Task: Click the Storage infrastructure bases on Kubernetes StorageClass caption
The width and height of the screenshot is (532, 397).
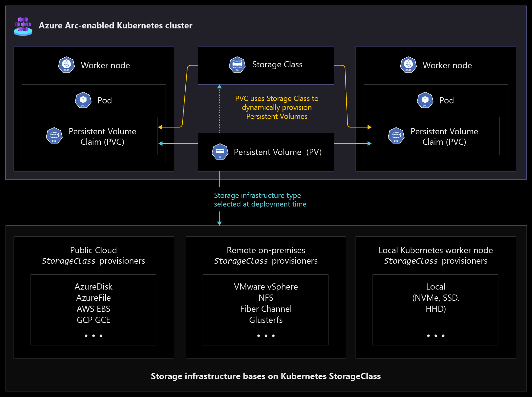Action: 266,376
